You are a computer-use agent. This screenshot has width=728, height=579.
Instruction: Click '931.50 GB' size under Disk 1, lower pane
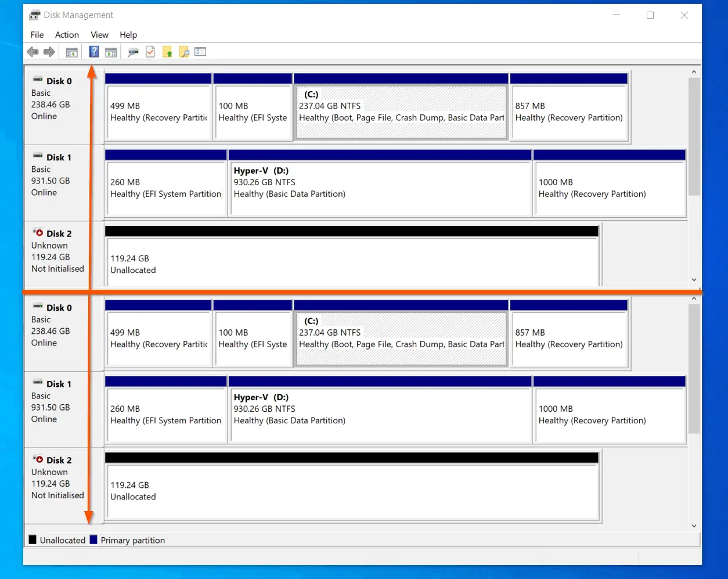click(51, 407)
